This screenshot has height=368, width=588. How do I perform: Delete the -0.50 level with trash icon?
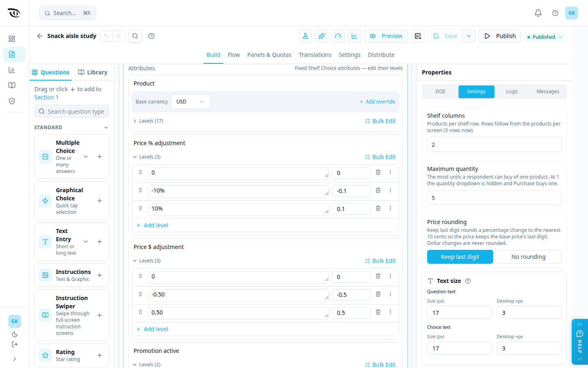click(378, 294)
